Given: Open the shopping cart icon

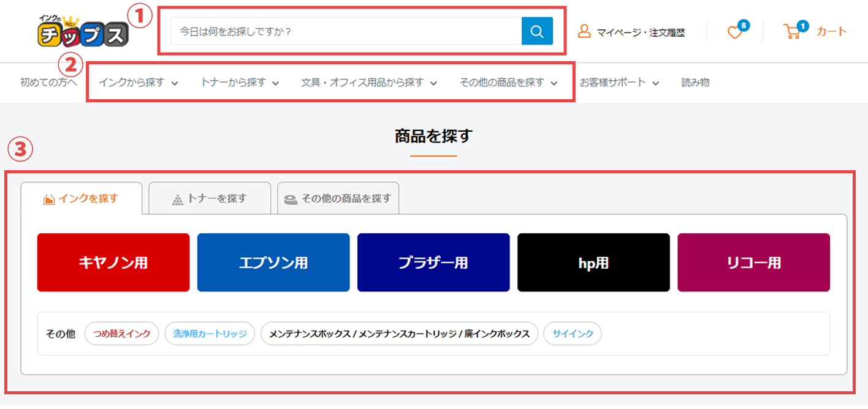Looking at the screenshot, I should (792, 32).
